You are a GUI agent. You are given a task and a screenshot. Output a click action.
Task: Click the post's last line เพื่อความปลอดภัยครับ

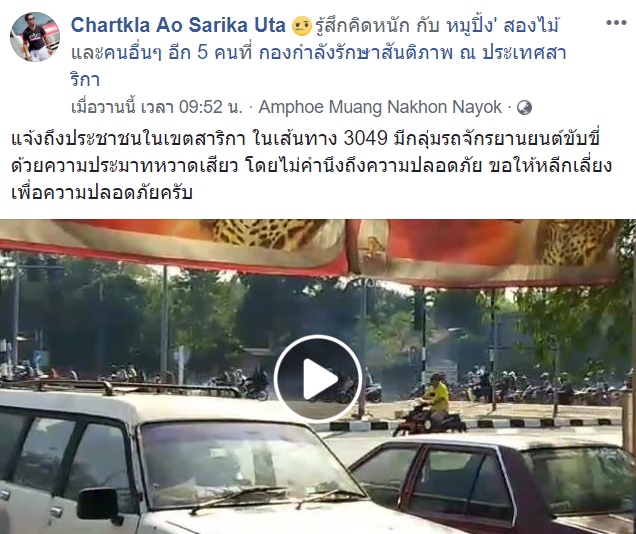(x=102, y=192)
